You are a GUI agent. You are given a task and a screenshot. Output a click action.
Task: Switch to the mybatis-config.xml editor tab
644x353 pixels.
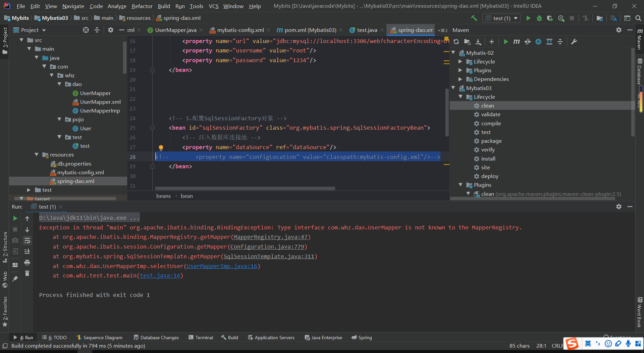pyautogui.click(x=240, y=30)
